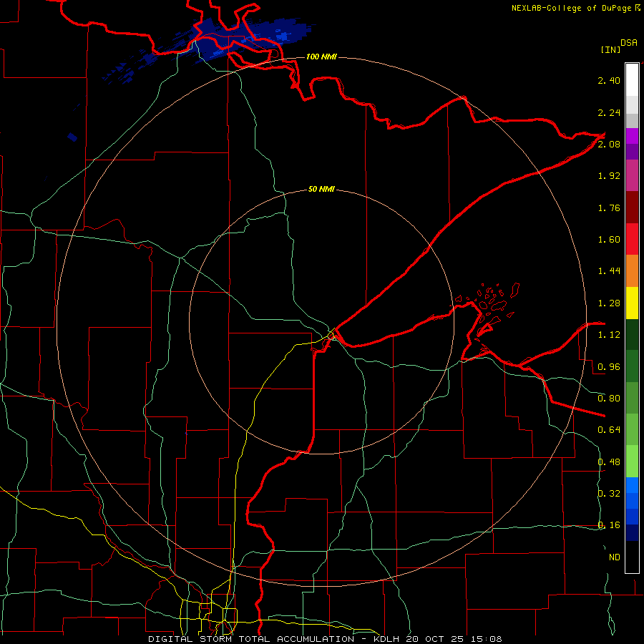Click the 1.76 legend value

[609, 208]
